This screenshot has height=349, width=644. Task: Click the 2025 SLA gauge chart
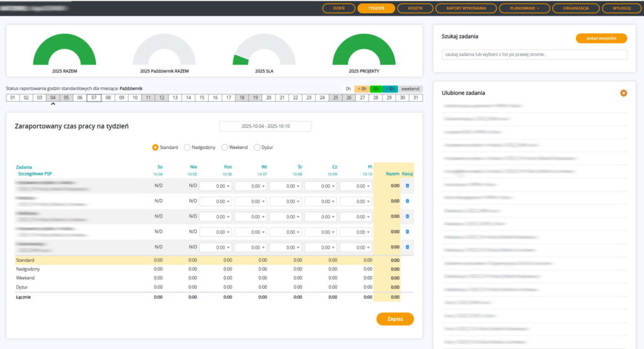click(x=264, y=50)
